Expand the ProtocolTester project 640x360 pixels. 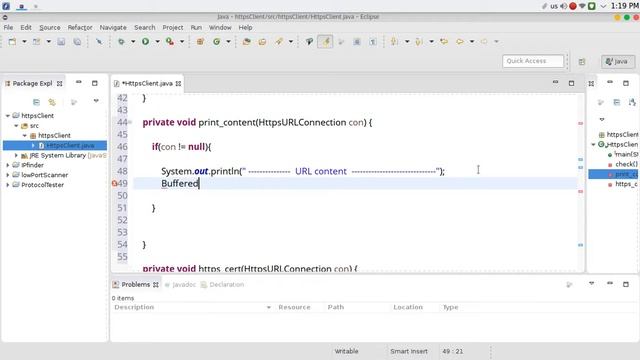[8, 185]
